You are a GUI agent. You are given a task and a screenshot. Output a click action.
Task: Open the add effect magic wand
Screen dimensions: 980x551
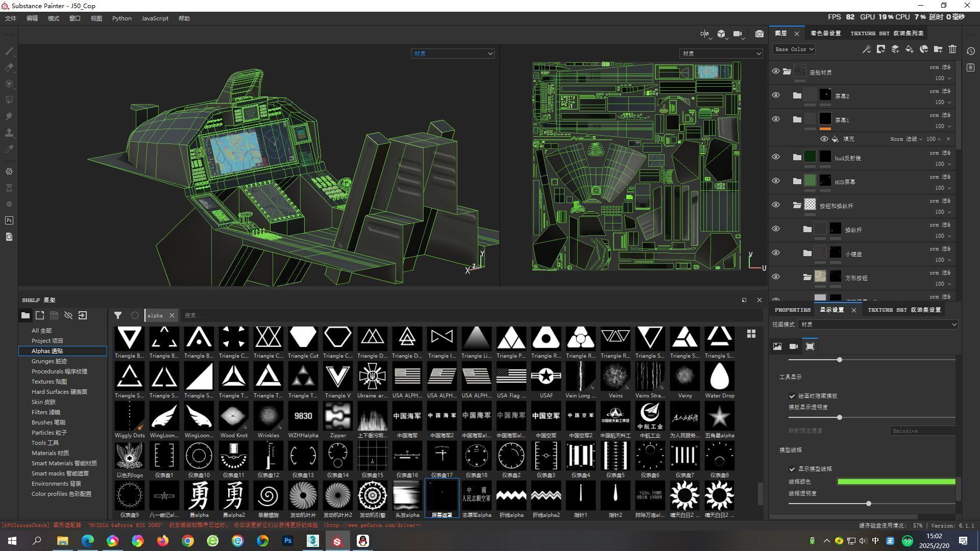866,49
